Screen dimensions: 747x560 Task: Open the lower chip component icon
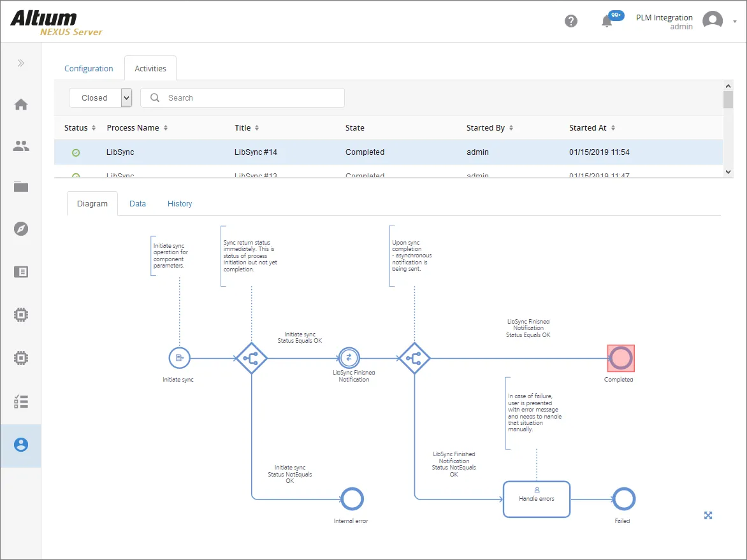(x=21, y=357)
